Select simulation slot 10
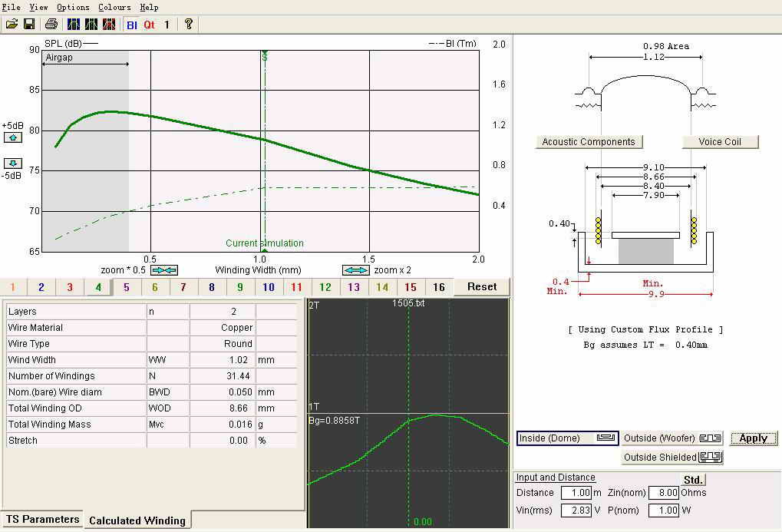 coord(269,287)
